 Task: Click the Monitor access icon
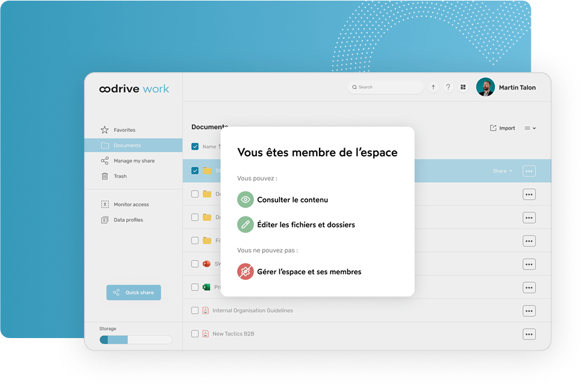[105, 205]
